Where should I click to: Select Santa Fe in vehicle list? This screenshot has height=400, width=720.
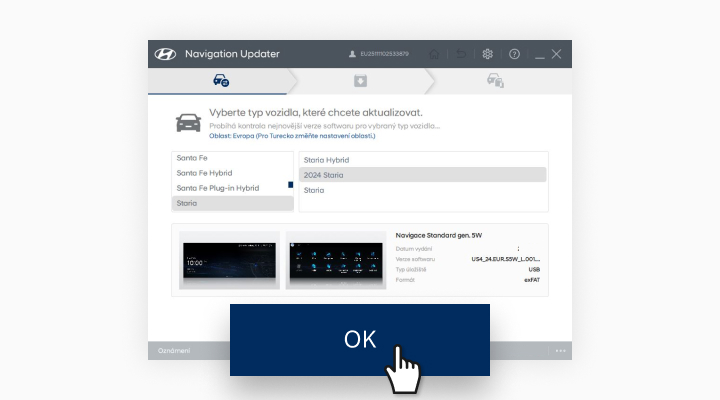click(232, 158)
